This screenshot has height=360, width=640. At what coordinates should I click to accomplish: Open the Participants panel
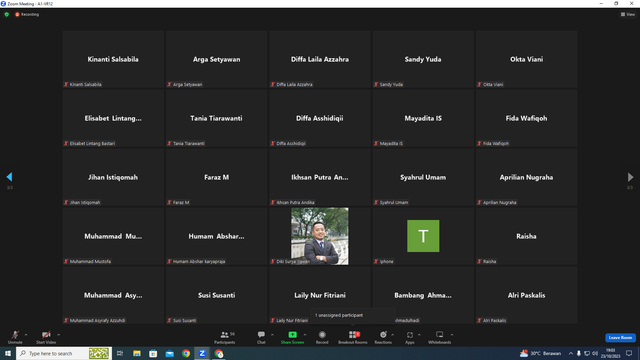[224, 337]
